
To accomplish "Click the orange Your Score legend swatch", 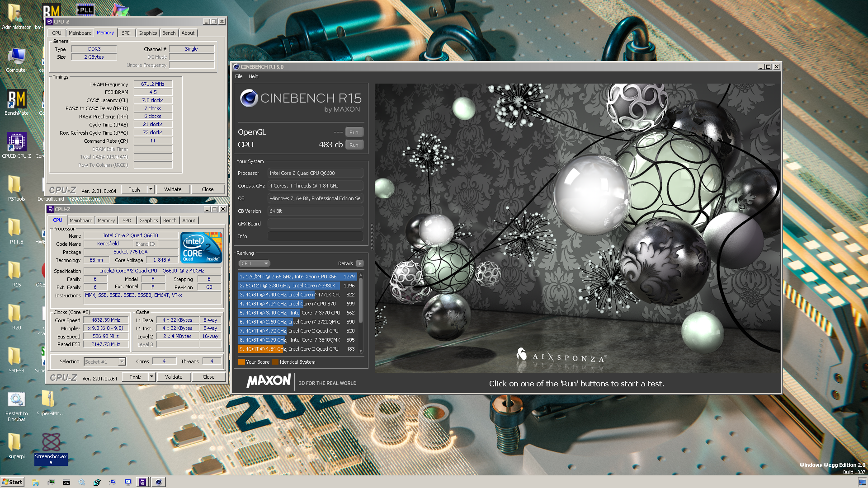I will click(241, 362).
